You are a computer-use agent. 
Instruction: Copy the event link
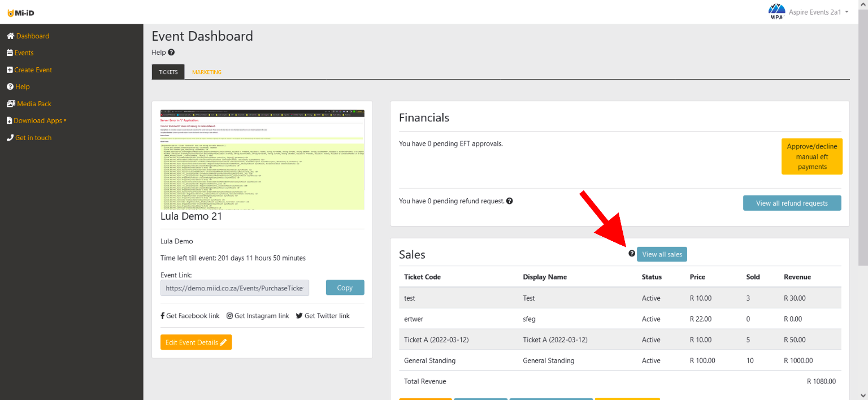coord(345,288)
